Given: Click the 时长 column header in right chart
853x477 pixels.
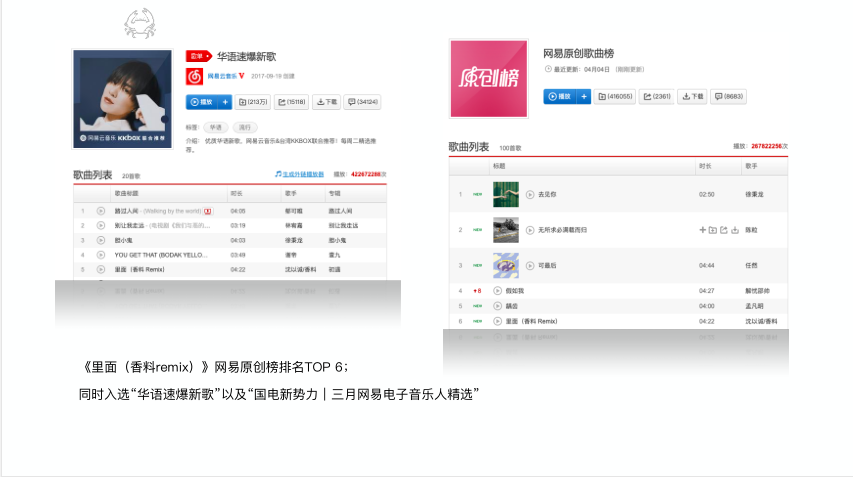Looking at the screenshot, I should click(705, 166).
